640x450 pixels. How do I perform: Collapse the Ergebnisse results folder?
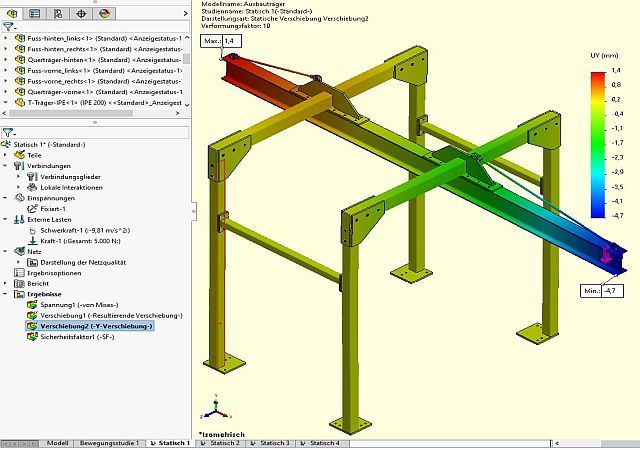point(6,294)
